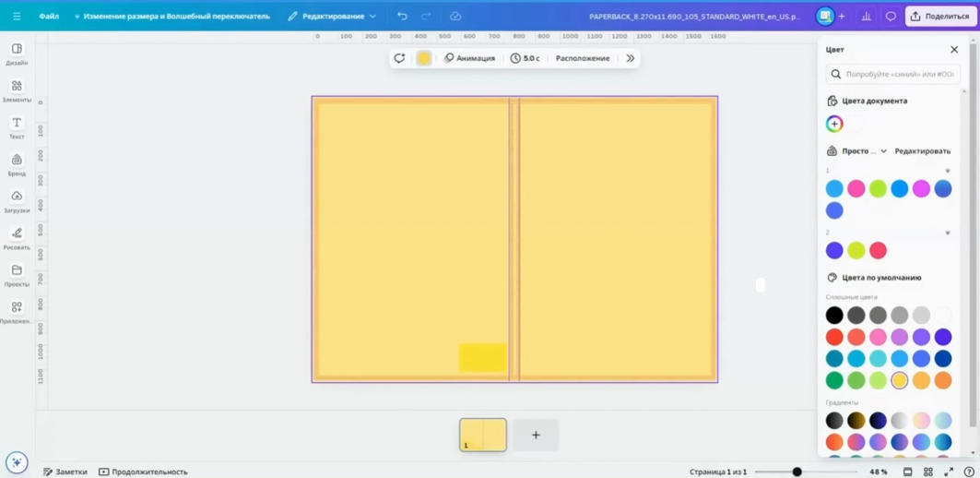The height and width of the screenshot is (478, 980).
Task: Set page duration 5.0 с
Action: click(x=525, y=58)
